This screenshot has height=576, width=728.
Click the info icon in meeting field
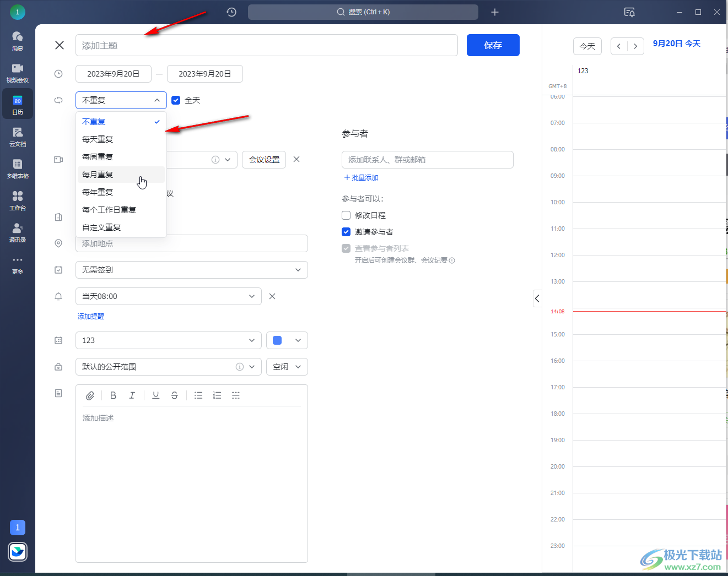tap(215, 160)
